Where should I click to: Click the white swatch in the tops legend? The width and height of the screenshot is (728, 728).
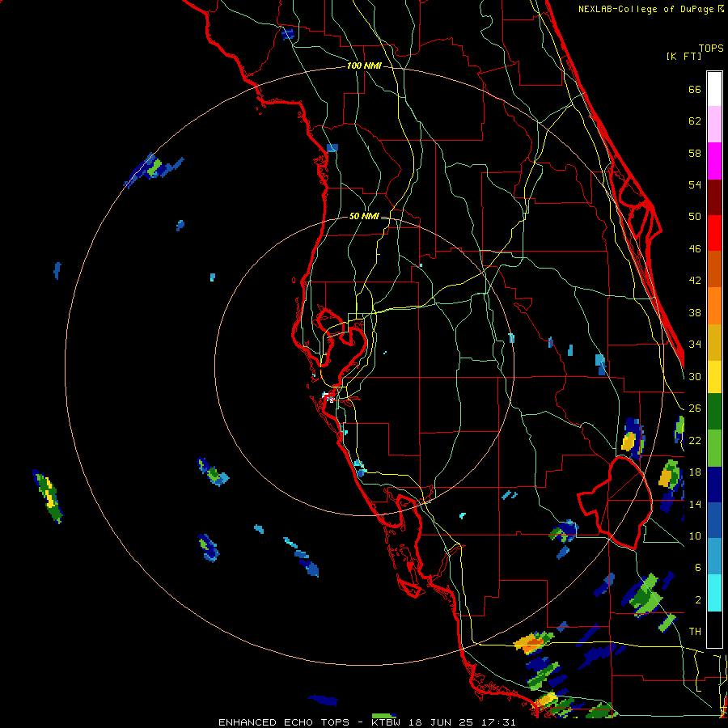pyautogui.click(x=714, y=89)
